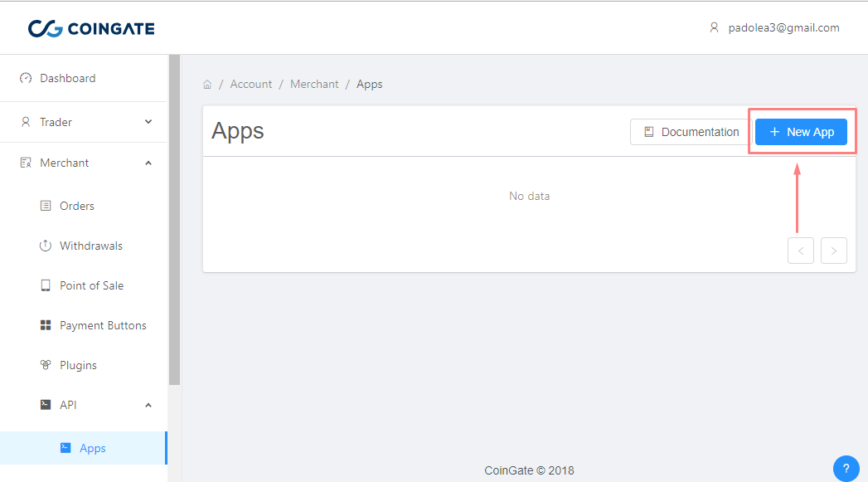Click the Merchant breadcrumb link
The width and height of the screenshot is (868, 482).
[314, 85]
